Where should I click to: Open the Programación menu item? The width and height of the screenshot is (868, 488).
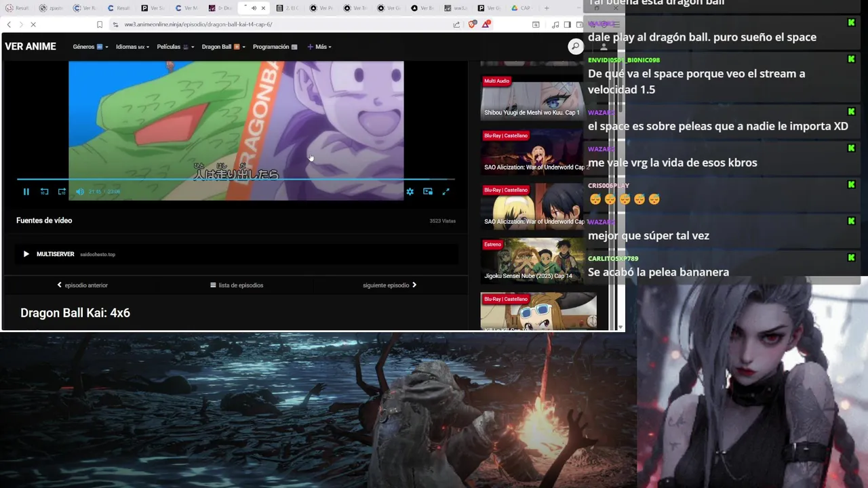click(275, 47)
